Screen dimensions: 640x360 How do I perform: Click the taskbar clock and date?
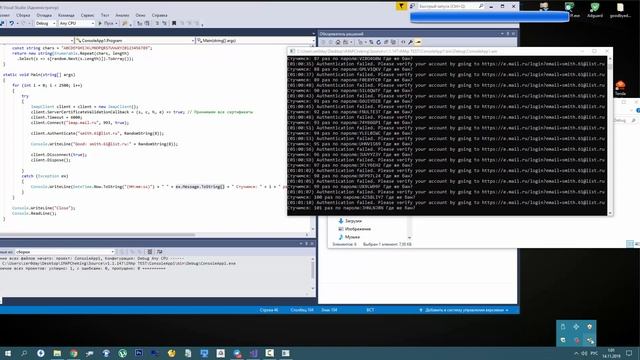(611, 353)
